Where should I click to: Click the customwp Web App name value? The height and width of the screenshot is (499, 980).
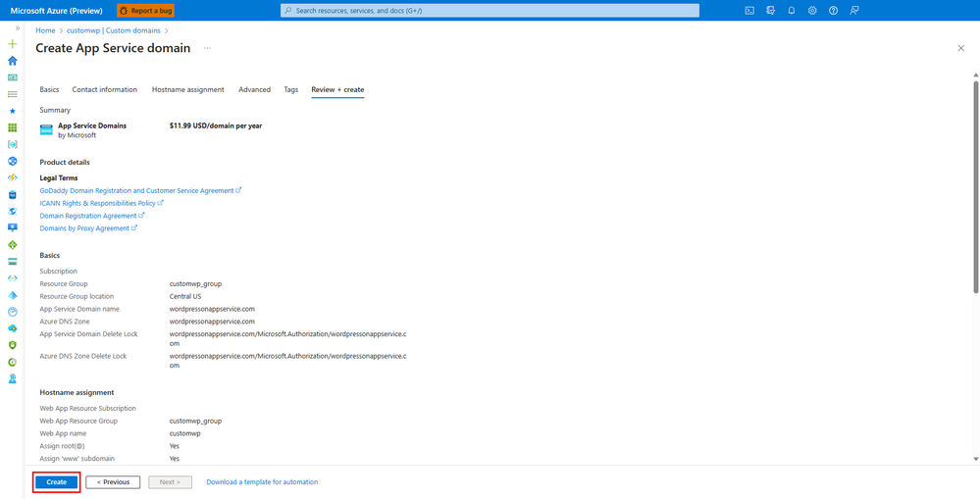point(185,433)
